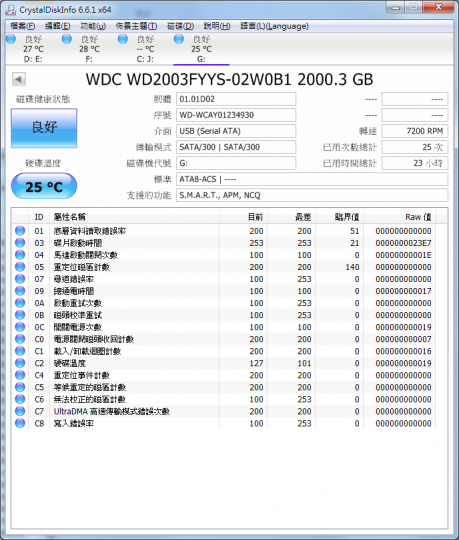The height and width of the screenshot is (540, 459).
Task: Click the UltraDMA attribute name in row C7
Action: pos(112,411)
